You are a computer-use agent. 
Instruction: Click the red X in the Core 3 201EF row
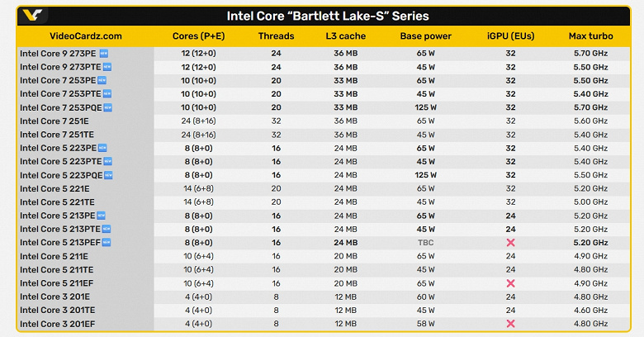[510, 324]
